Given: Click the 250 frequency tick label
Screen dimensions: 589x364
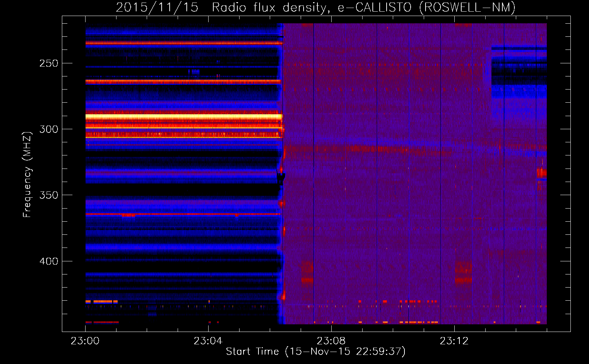Looking at the screenshot, I should (x=49, y=63).
